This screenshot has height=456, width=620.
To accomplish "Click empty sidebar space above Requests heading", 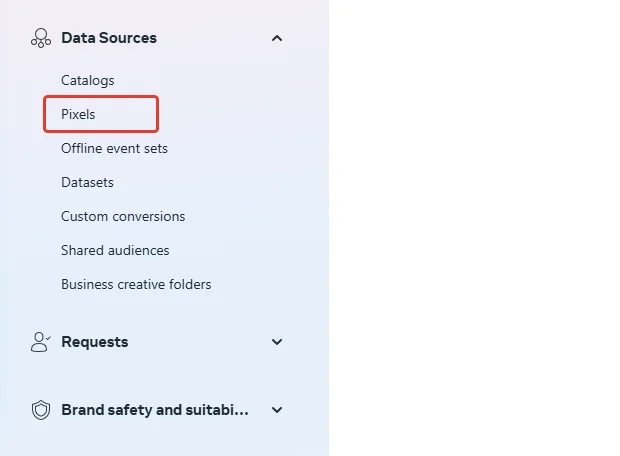I will (x=160, y=312).
